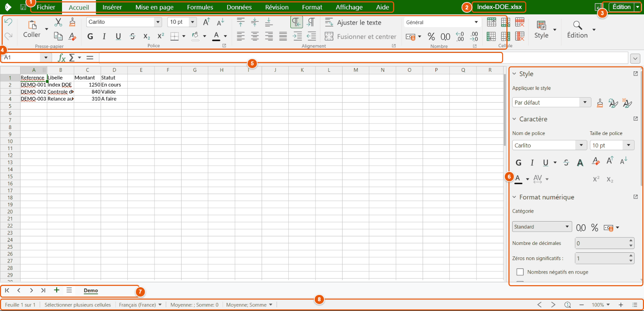Open the function wizard fx icon

pyautogui.click(x=62, y=58)
